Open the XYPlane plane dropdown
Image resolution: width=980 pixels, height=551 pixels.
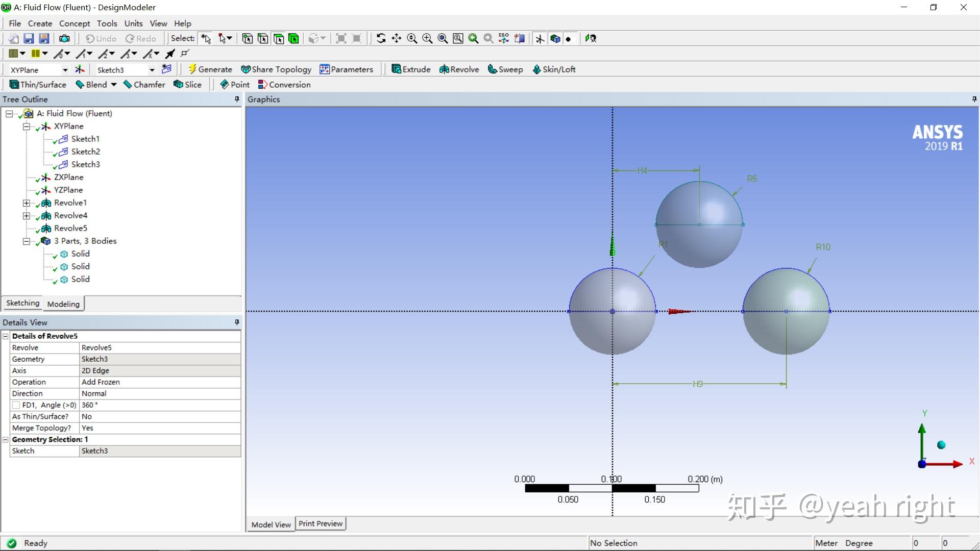(65, 70)
